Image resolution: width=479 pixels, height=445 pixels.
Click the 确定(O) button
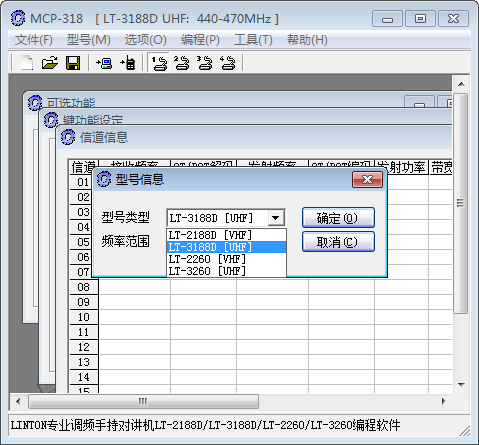[338, 218]
